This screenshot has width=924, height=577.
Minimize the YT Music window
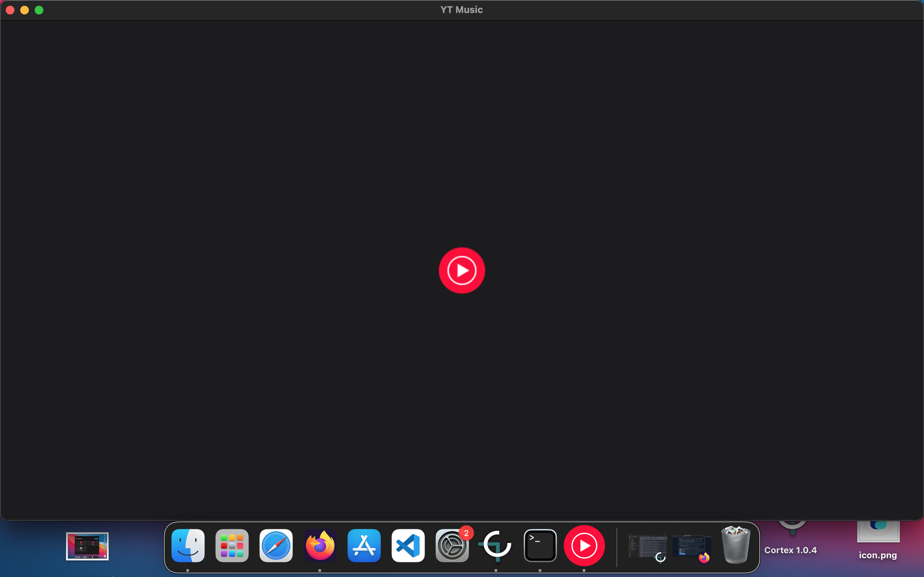(x=25, y=10)
